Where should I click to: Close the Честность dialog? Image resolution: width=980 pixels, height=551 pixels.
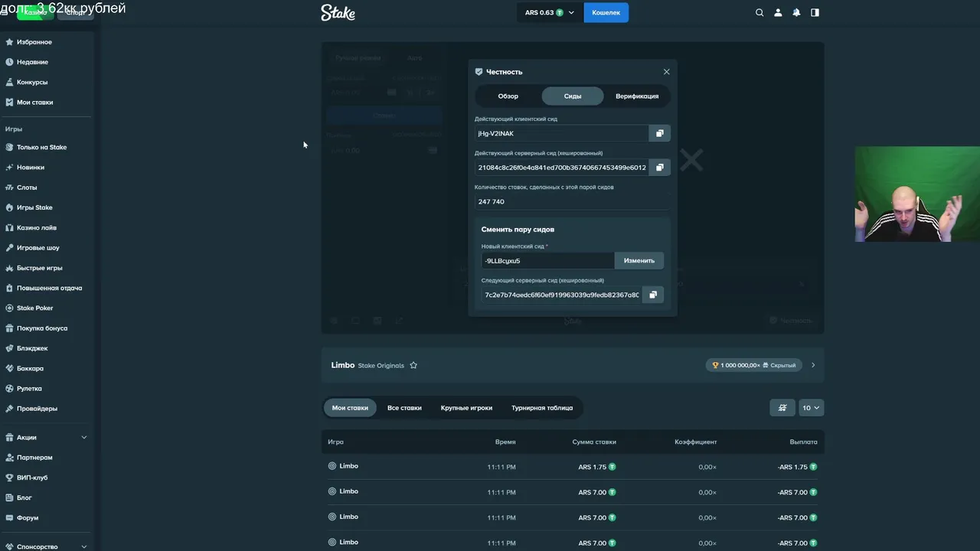tap(666, 71)
